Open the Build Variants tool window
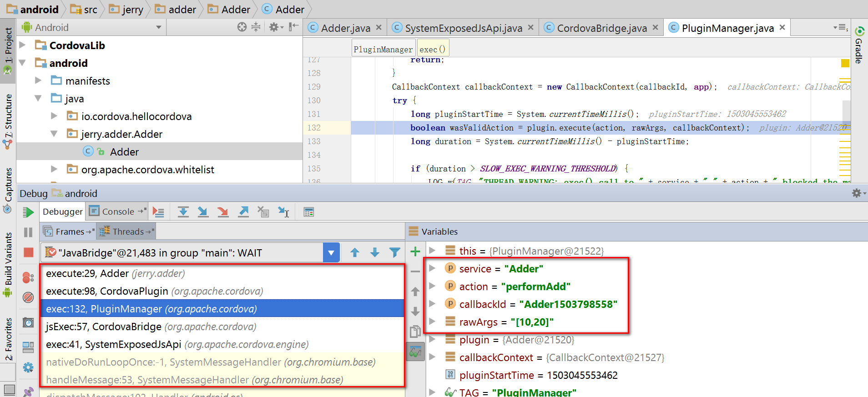The image size is (868, 397). 8,265
